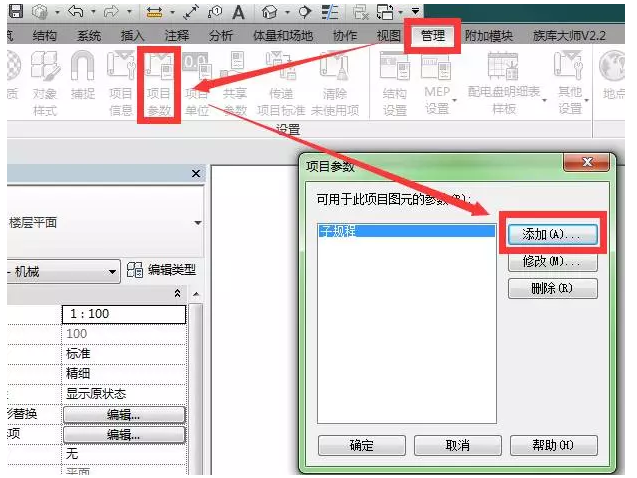Click 传递项目标准 Transfer Project Standards
Image resolution: width=637 pixels, height=478 pixels.
pos(281,84)
